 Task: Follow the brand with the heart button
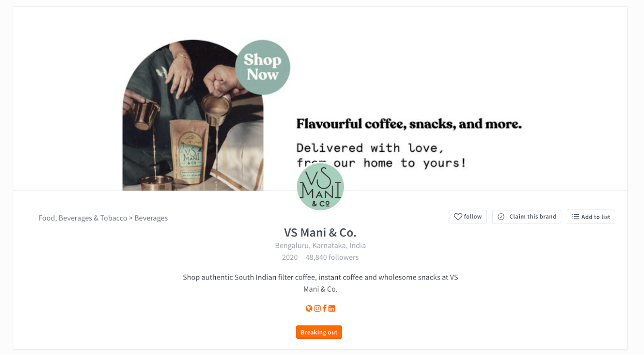pyautogui.click(x=468, y=217)
